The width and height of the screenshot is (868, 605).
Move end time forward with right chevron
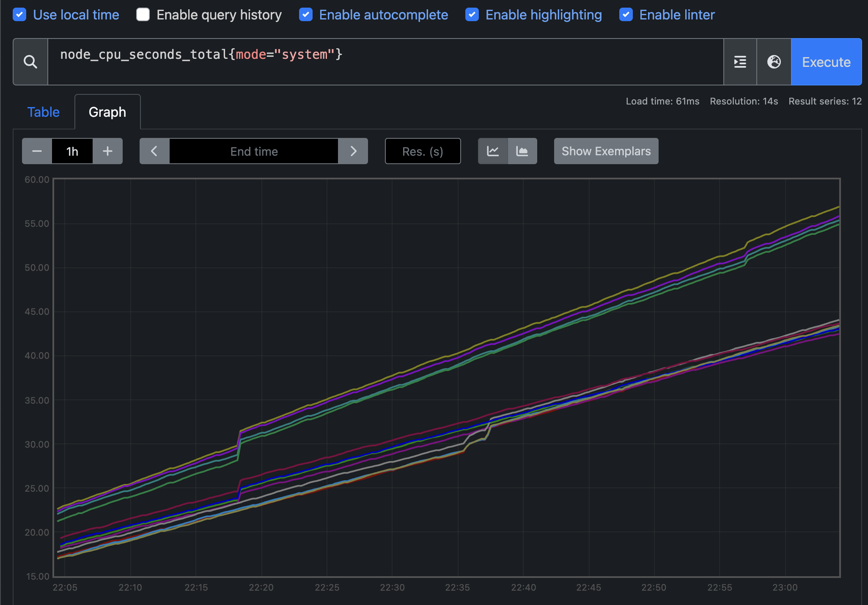point(353,151)
